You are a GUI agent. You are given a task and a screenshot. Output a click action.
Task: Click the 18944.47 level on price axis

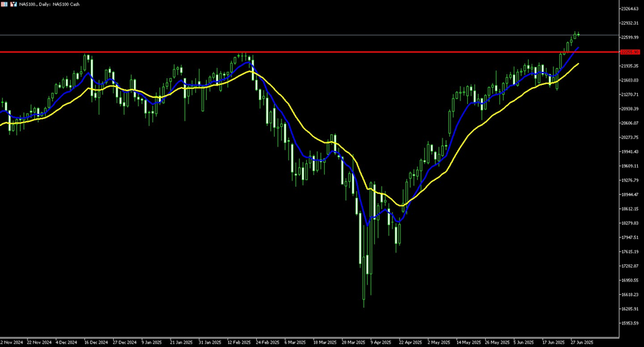[x=630, y=194]
